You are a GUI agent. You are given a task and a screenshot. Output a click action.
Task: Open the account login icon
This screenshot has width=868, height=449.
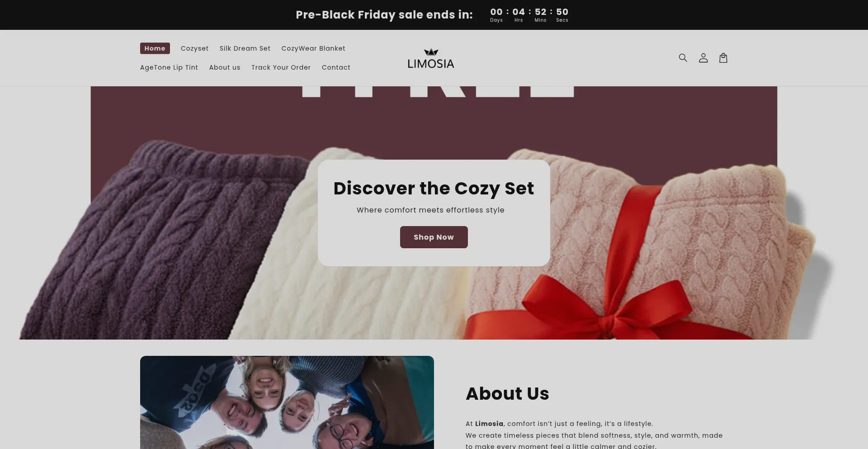click(703, 58)
